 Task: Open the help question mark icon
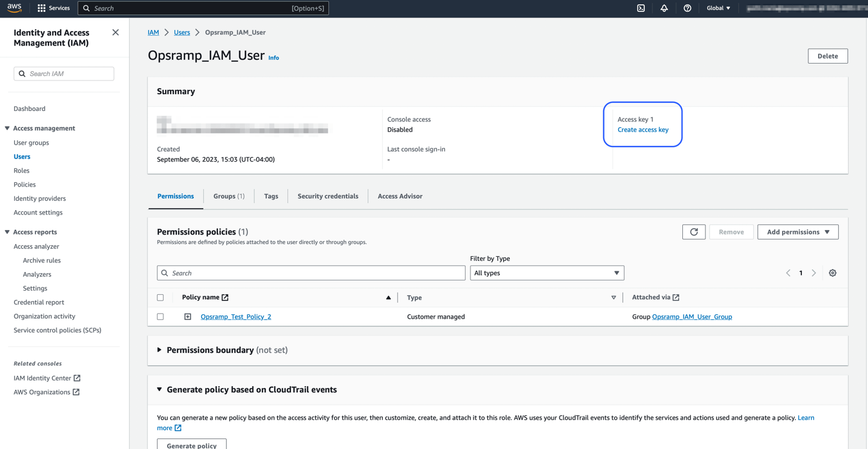tap(686, 8)
